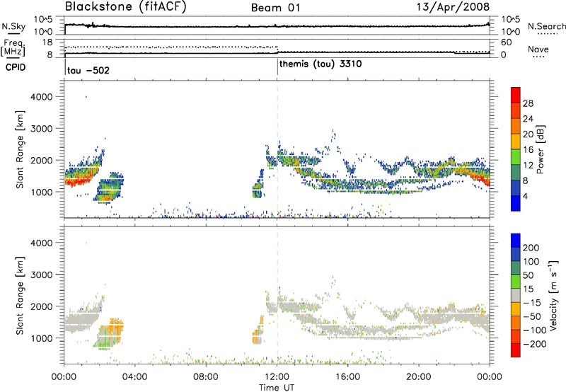Click the '04:00' time axis label
This screenshot has width=566, height=392.
pos(134,377)
